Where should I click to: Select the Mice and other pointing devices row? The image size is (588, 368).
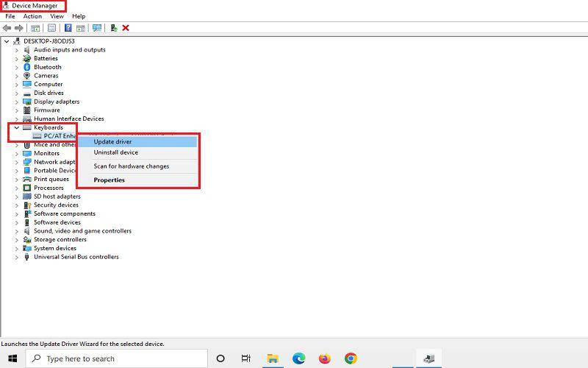pyautogui.click(x=49, y=144)
